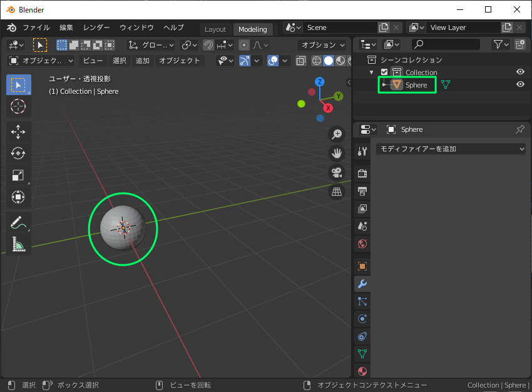Open the ウィンドウ menu
Screen dimensions: 532x392
coord(136,28)
